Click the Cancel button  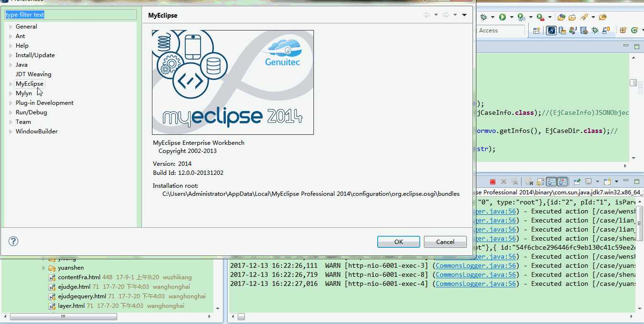coord(445,242)
